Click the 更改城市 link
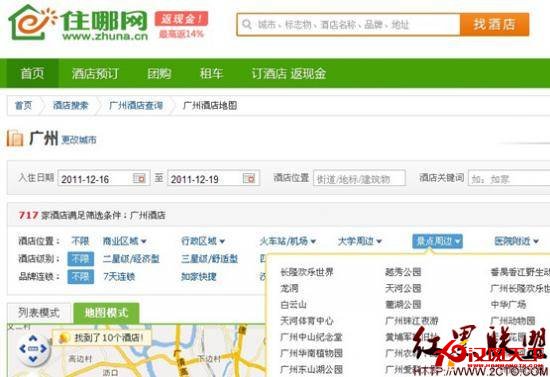 [x=79, y=140]
